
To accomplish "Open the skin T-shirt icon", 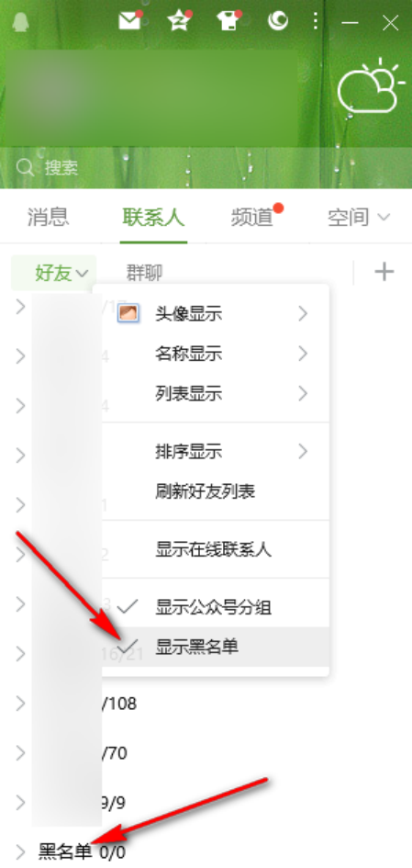I will (228, 21).
